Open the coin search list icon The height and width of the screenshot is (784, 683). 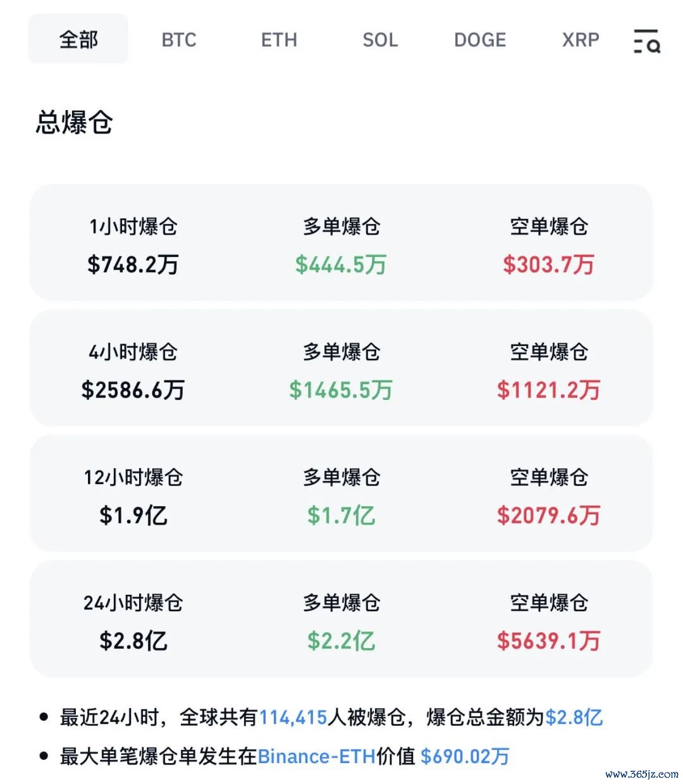pos(647,40)
